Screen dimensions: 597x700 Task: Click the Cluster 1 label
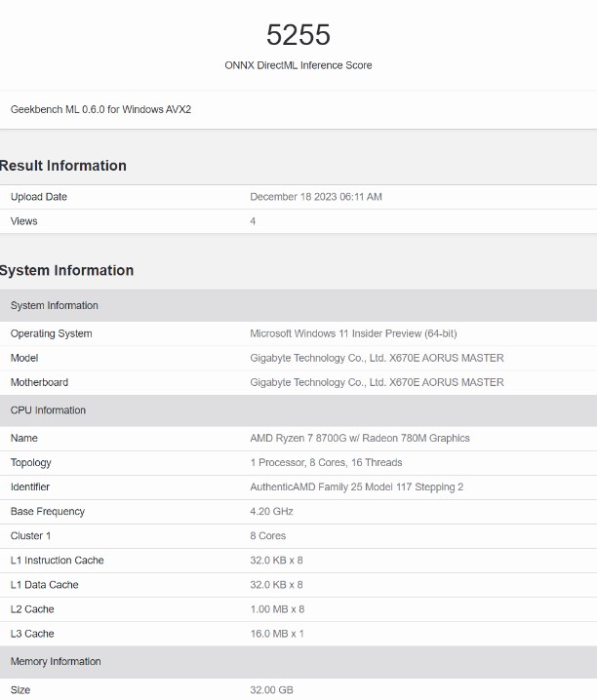click(x=31, y=535)
